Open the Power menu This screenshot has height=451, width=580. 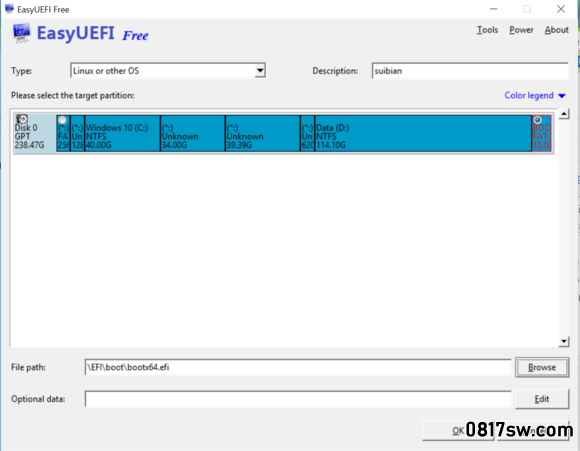[521, 30]
